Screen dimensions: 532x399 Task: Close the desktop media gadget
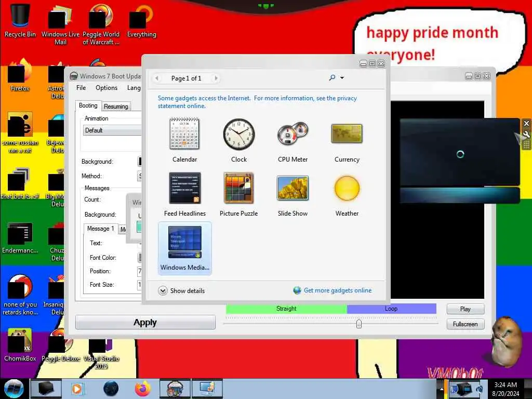[x=526, y=124]
